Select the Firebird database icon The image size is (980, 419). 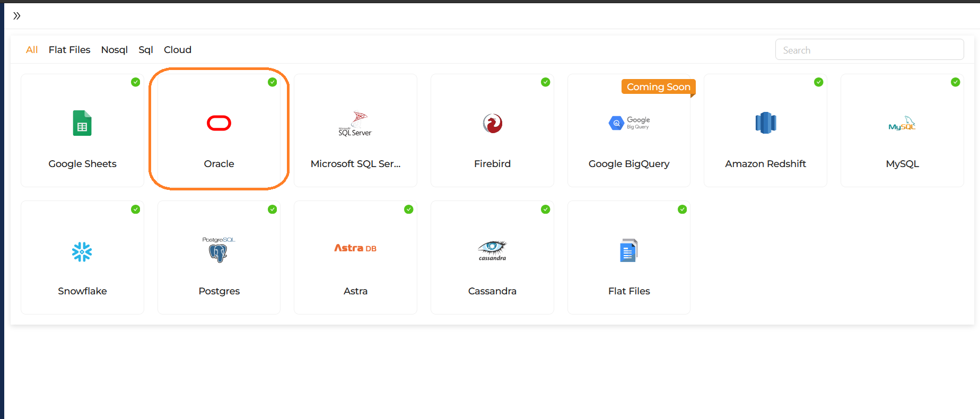click(492, 123)
